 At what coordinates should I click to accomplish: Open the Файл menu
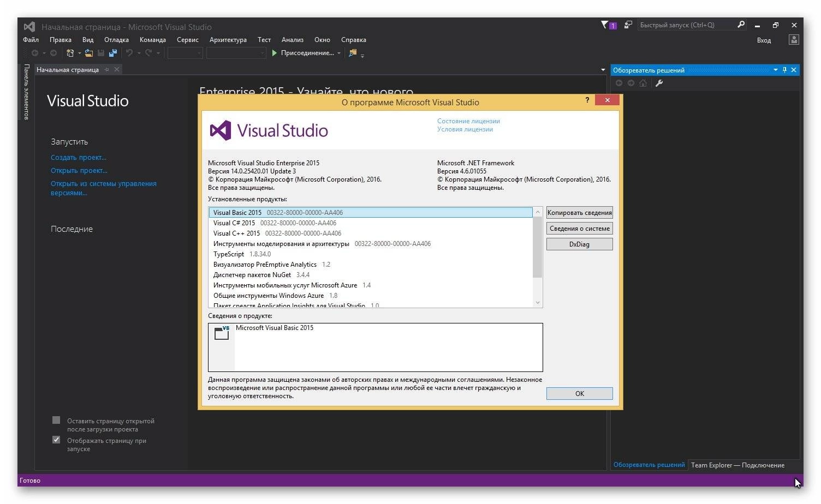(x=31, y=40)
